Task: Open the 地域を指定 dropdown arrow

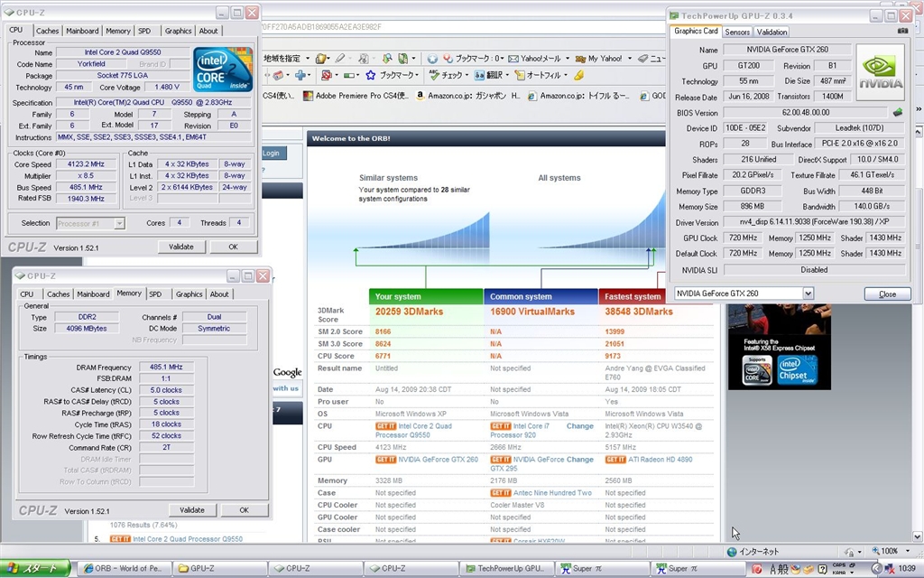Action: (x=307, y=59)
